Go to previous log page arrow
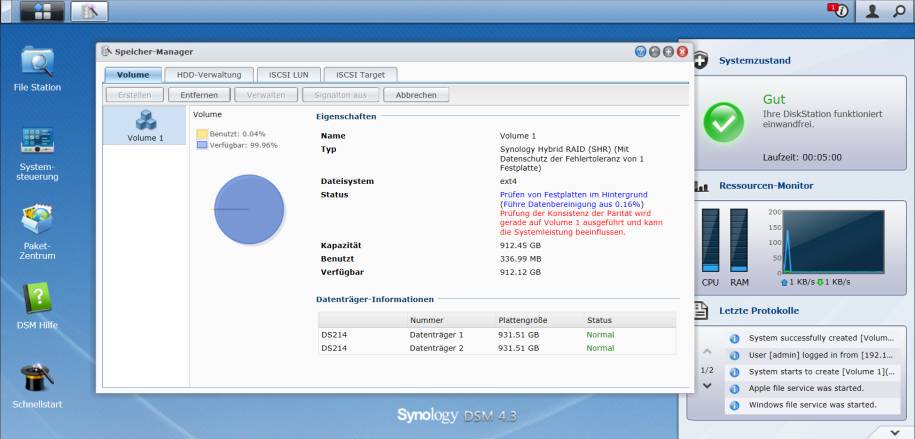 point(707,352)
